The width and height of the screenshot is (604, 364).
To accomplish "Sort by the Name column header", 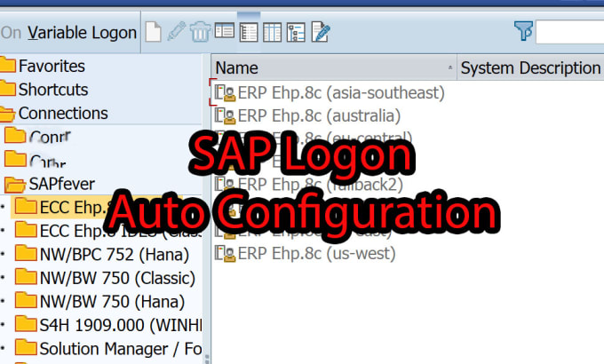I will tap(334, 67).
